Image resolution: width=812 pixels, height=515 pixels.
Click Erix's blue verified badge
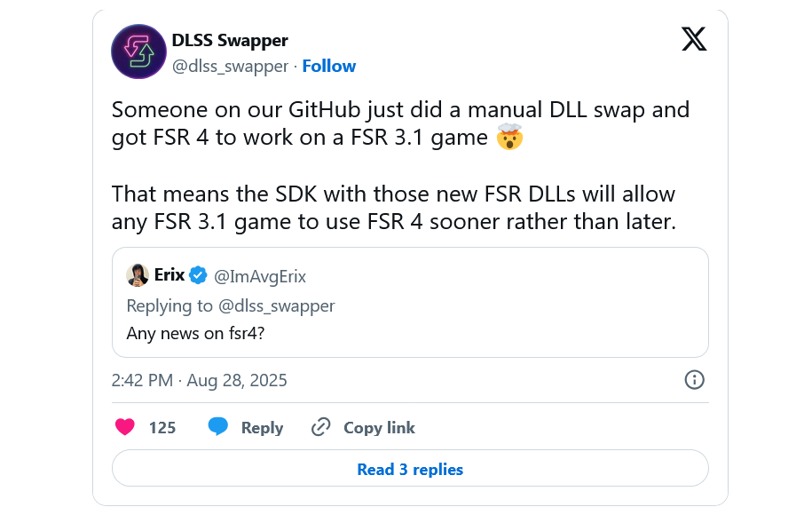(198, 275)
